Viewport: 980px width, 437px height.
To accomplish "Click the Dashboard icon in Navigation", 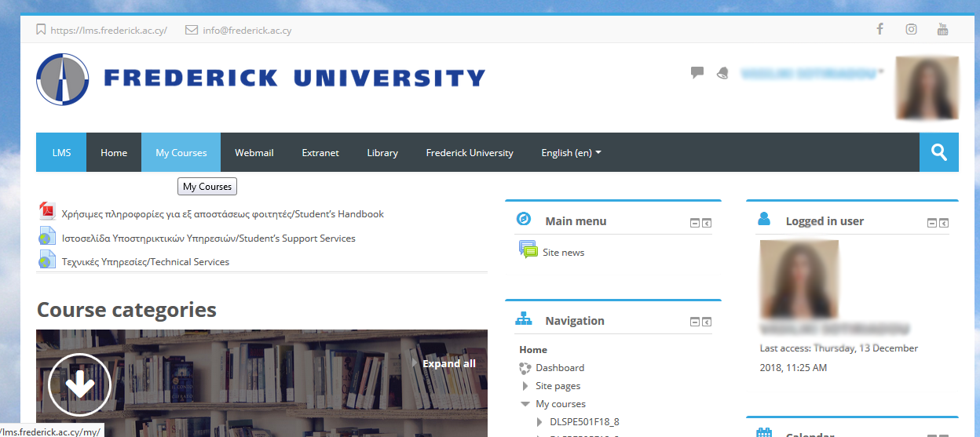I will coord(525,368).
